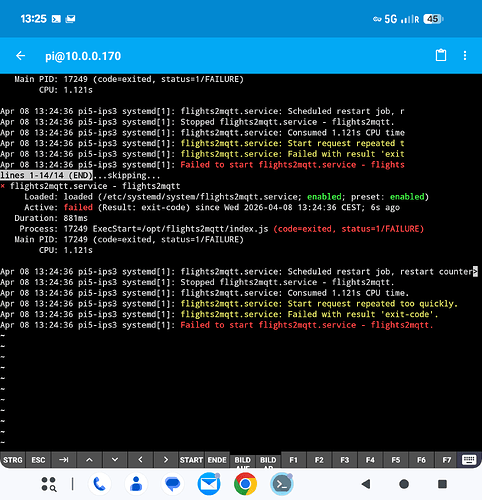482x500 pixels.
Task: Open the terminal app in dock
Action: coord(282,484)
